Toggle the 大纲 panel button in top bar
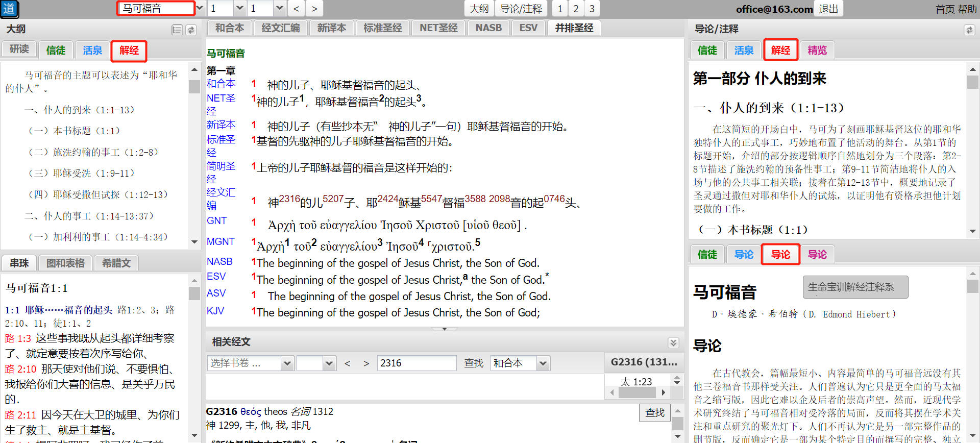 coord(479,9)
